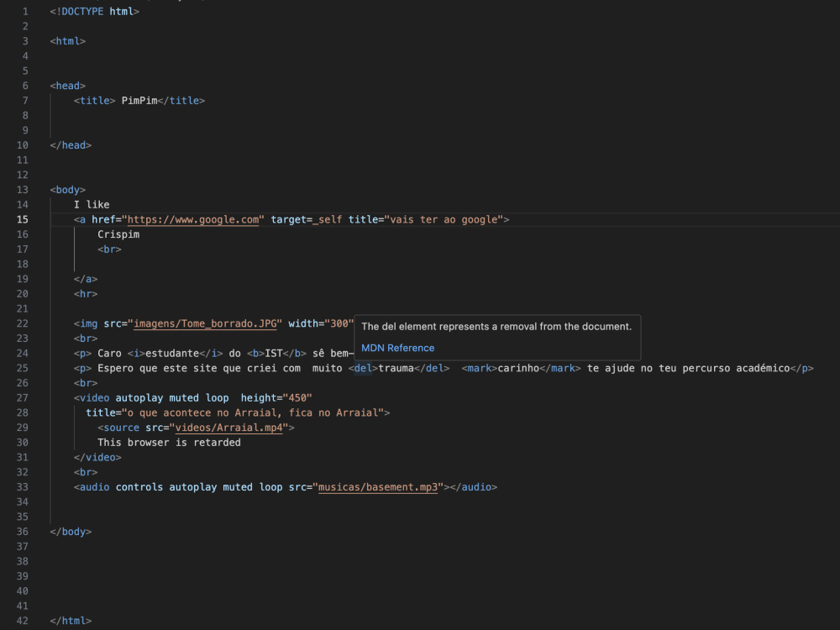Click the opening del tag on line 25
This screenshot has width=840, height=630.
click(363, 368)
